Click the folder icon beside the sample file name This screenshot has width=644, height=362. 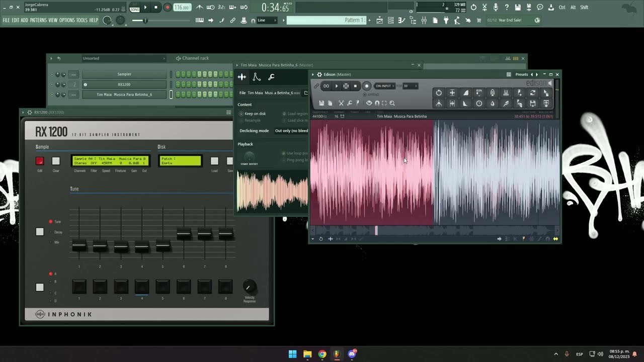coord(306,93)
